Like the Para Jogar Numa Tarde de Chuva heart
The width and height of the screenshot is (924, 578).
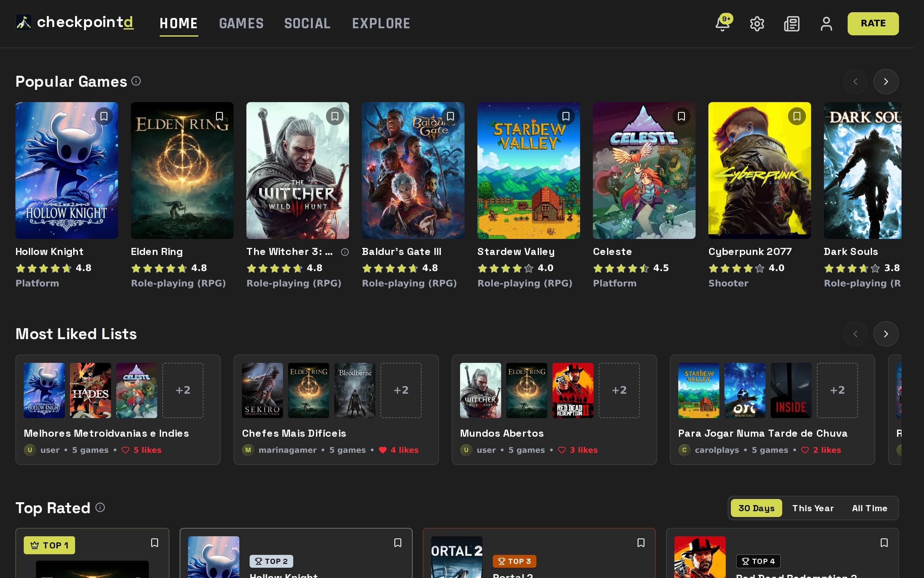coord(805,450)
